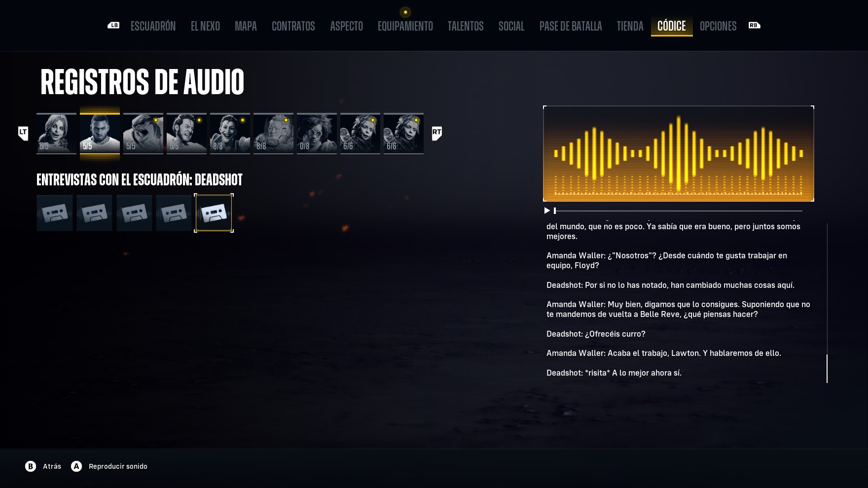Click the B button icon for Atrás

coord(31,466)
